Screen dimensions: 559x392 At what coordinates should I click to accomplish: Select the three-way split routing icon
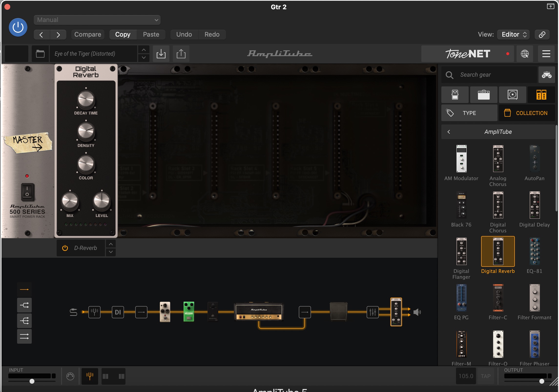click(24, 321)
